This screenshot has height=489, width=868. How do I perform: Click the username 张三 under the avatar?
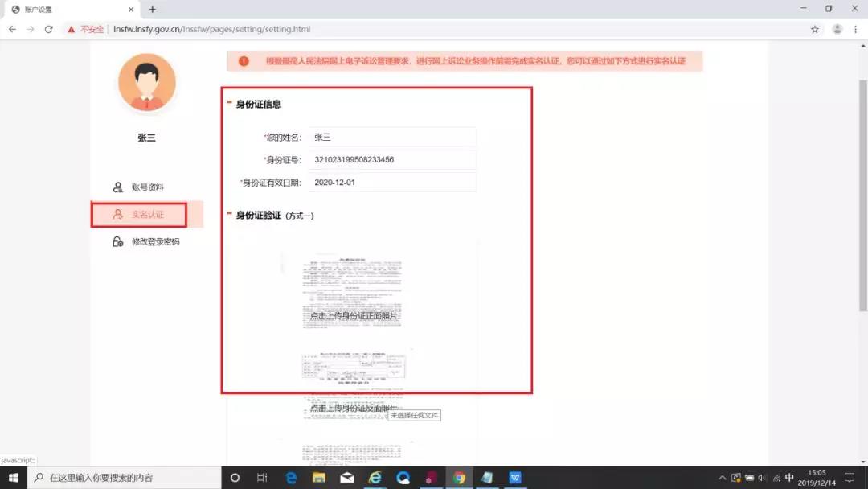coord(147,138)
